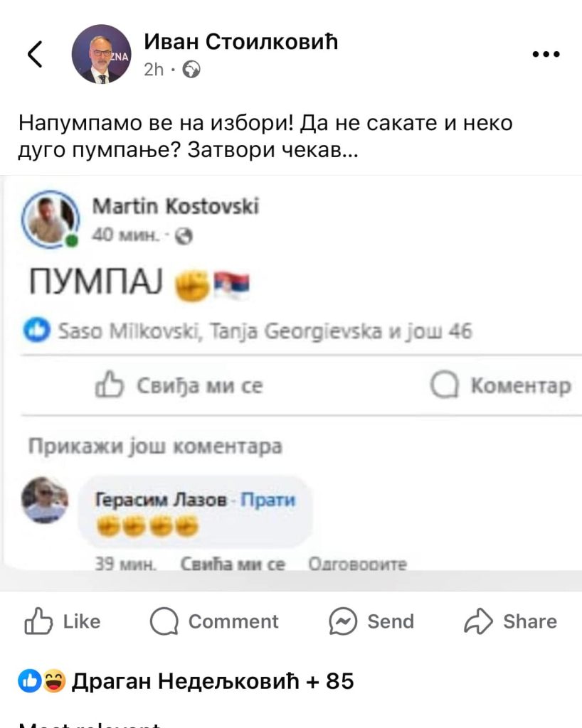Toggle Like on the post

(x=63, y=621)
